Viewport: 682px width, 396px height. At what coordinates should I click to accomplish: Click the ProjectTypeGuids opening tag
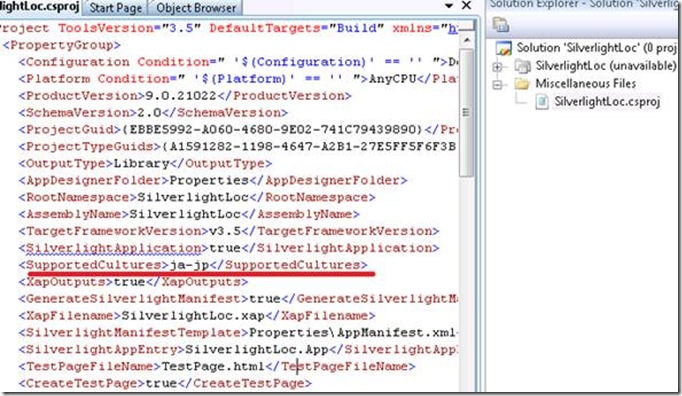pyautogui.click(x=90, y=147)
